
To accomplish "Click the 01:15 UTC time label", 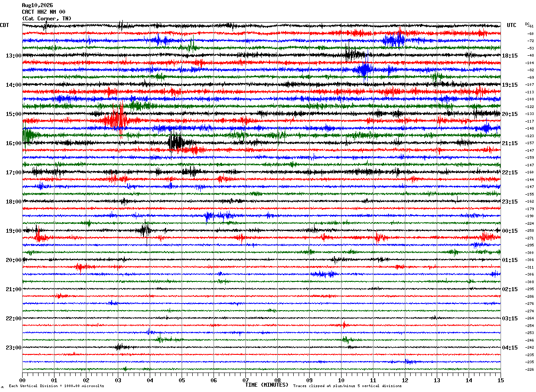I will click(510, 260).
